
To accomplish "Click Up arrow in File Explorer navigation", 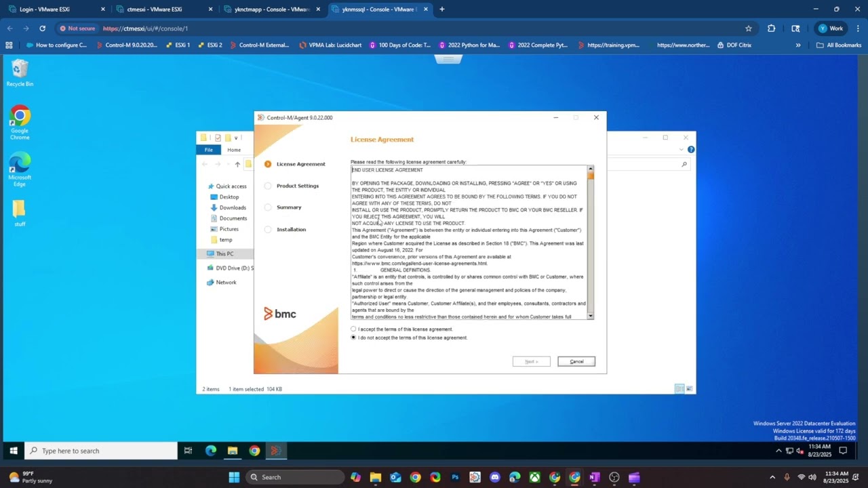I will pyautogui.click(x=237, y=164).
